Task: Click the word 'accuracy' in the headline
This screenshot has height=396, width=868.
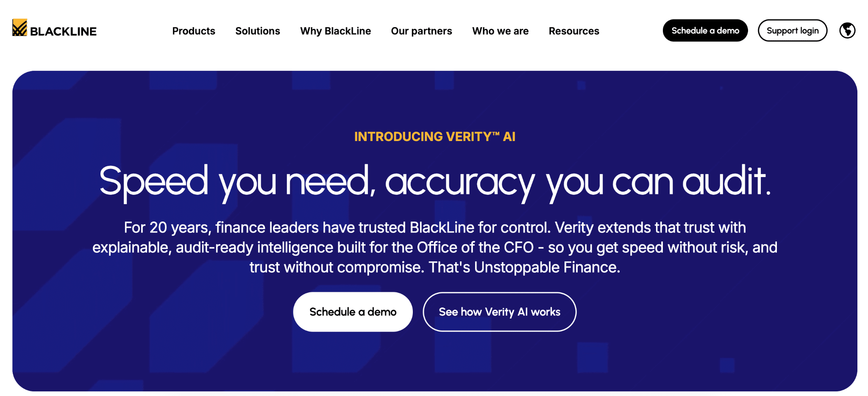Action: [x=459, y=182]
